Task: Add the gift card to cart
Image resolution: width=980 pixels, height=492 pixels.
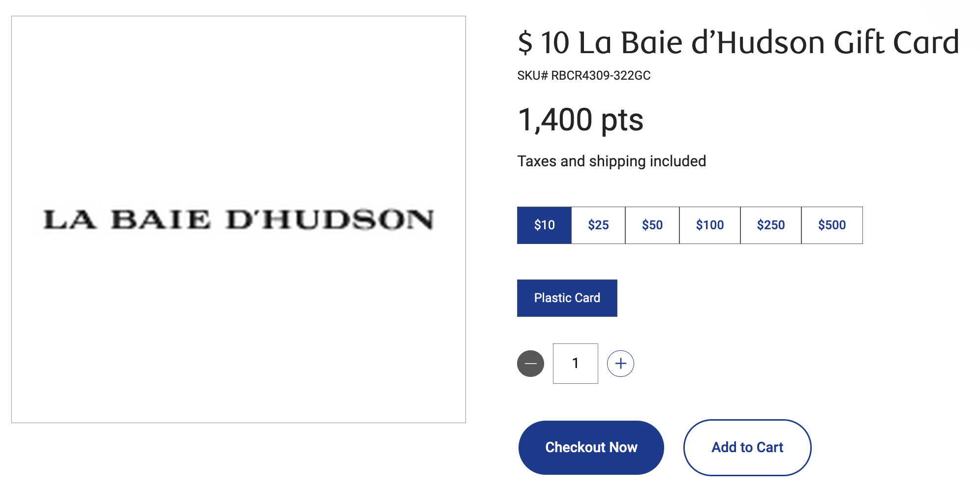Action: click(x=747, y=447)
